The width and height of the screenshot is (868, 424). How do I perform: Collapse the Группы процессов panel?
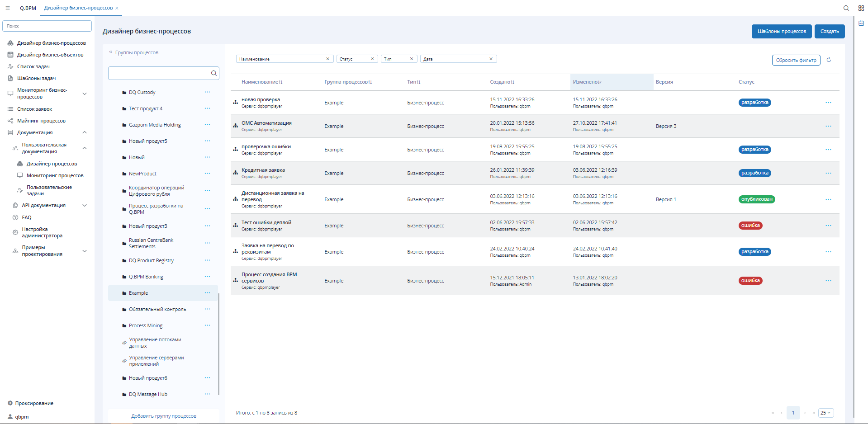point(110,52)
